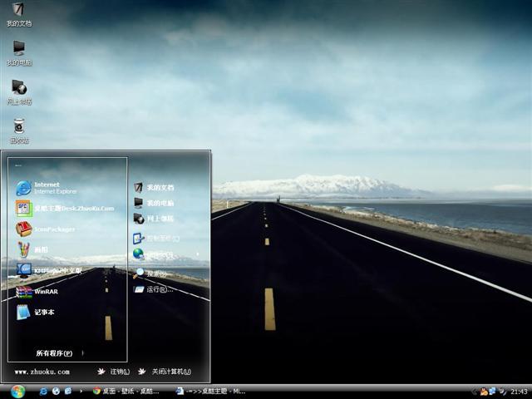Open Search (搜索) from Start menu
The image size is (532, 399).
click(x=156, y=273)
